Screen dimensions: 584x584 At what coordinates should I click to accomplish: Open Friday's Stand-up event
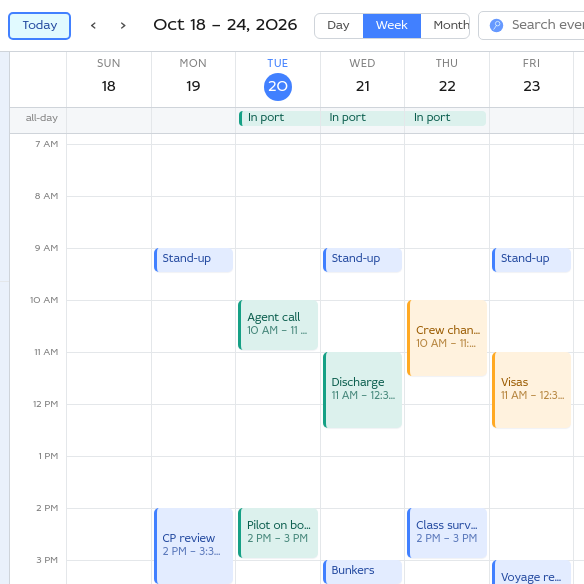point(532,260)
